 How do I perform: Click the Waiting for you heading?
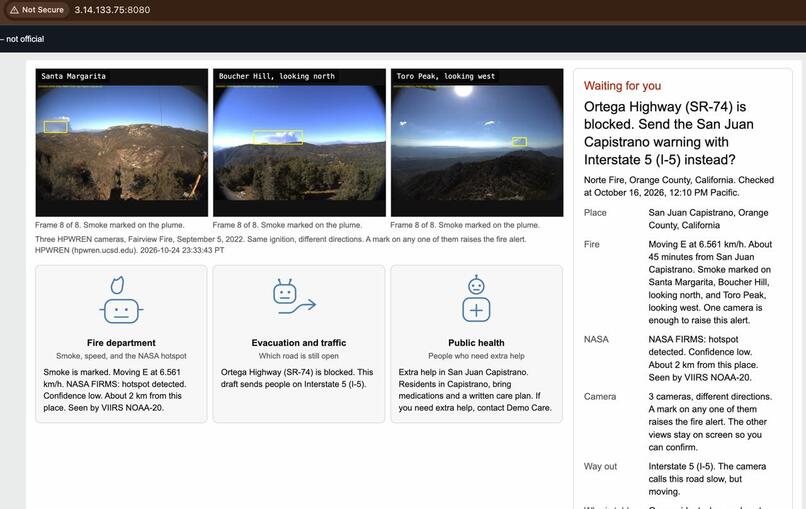(622, 86)
